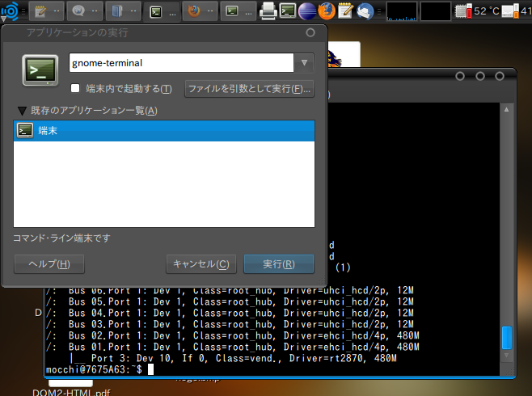Close the Run Application dialog with circle button
The image size is (532, 396).
point(310,32)
